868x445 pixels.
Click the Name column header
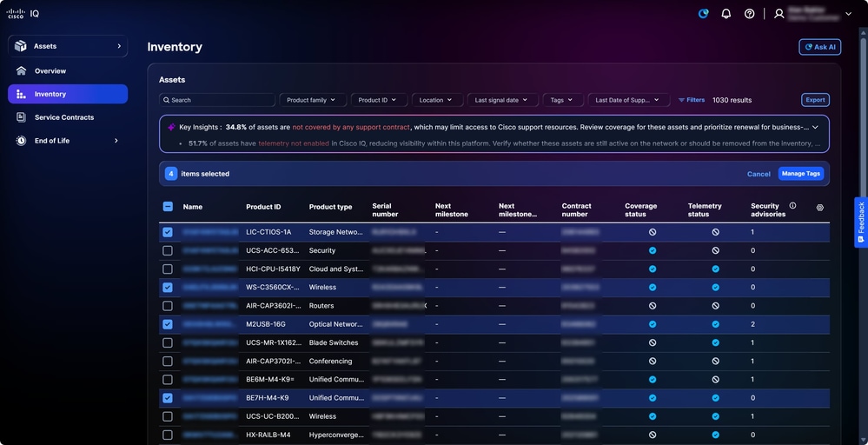tap(193, 207)
